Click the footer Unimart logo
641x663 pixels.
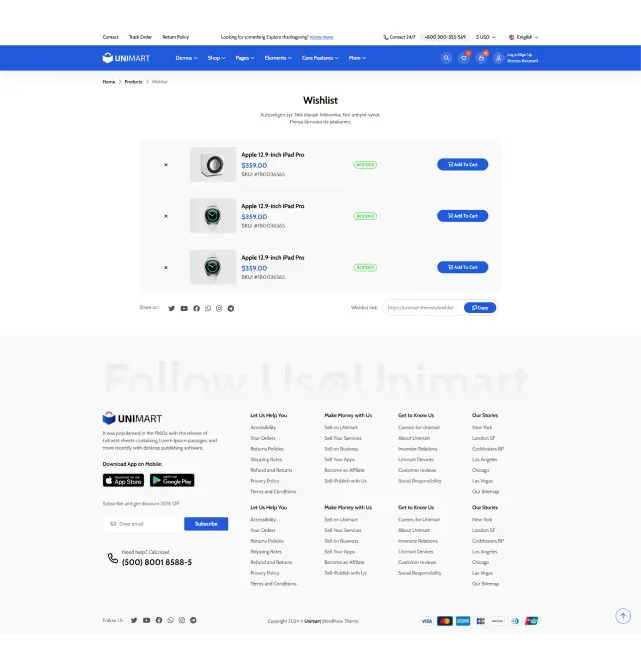[x=132, y=418]
